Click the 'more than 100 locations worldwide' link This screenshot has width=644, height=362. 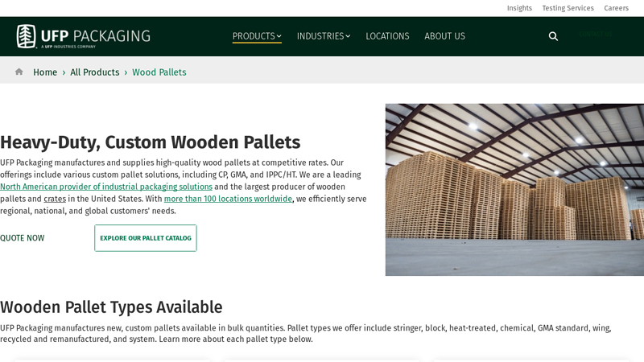[x=228, y=199]
